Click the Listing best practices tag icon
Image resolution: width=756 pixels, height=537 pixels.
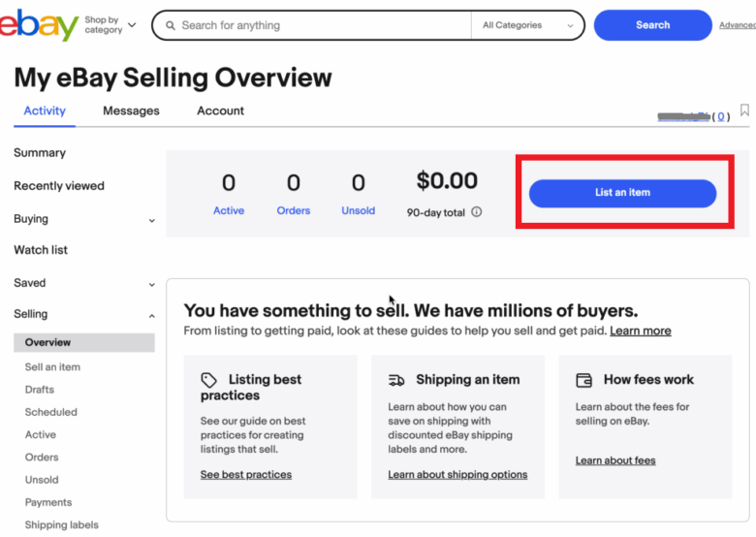pyautogui.click(x=208, y=380)
